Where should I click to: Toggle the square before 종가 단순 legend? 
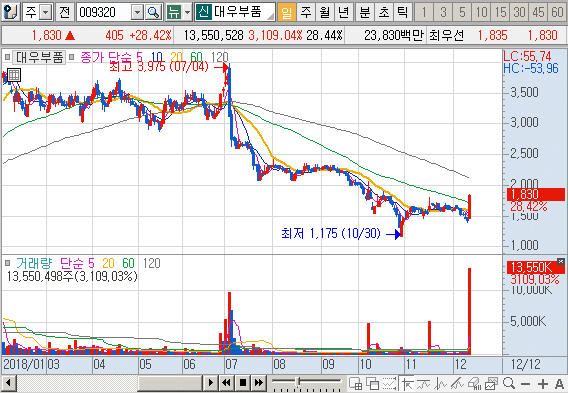(x=71, y=57)
